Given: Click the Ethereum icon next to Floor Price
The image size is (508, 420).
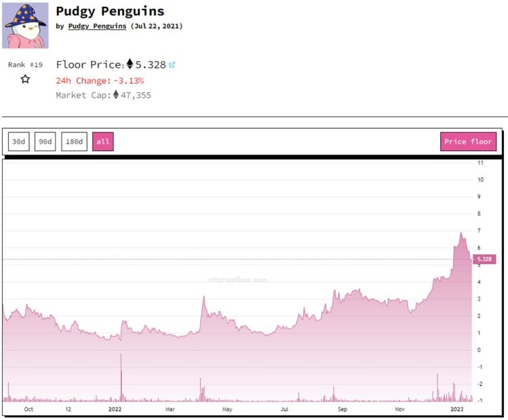Looking at the screenshot, I should tap(130, 65).
